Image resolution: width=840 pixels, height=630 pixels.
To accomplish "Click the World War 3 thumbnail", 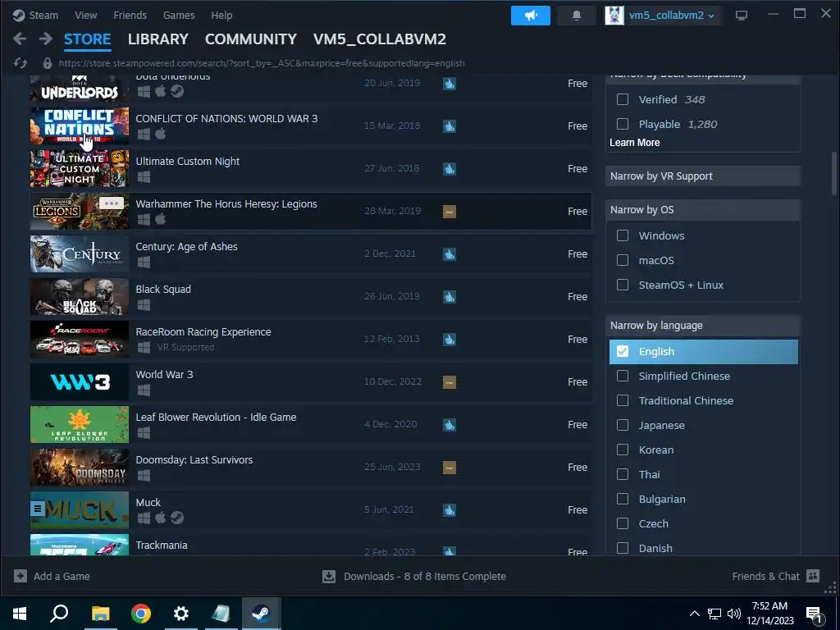I will (80, 382).
